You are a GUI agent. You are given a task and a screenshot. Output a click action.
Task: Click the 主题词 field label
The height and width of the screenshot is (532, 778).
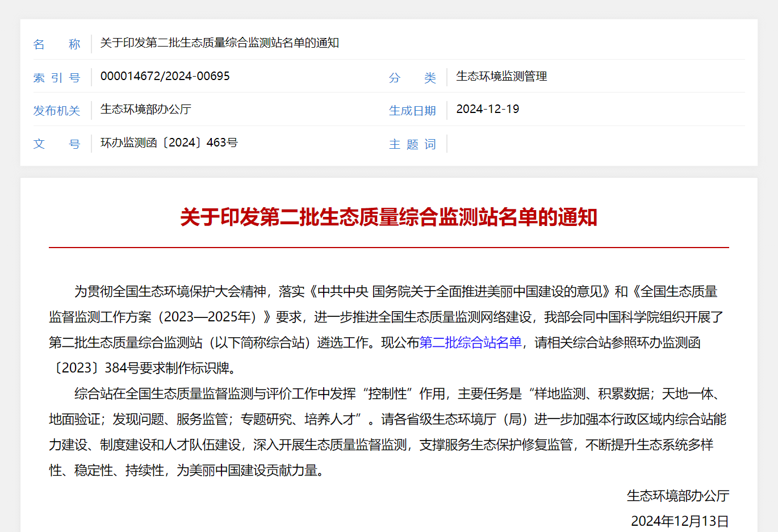(412, 144)
